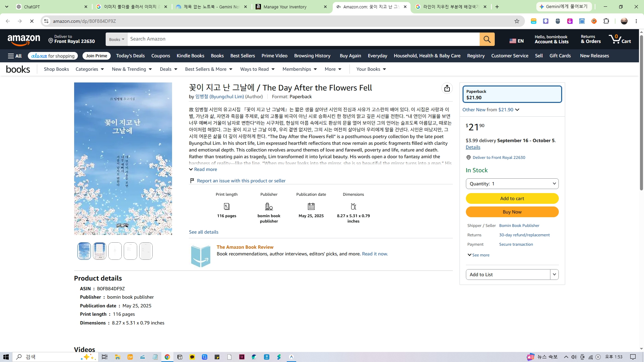Click See all details link
This screenshot has height=362, width=644.
pos(204,232)
